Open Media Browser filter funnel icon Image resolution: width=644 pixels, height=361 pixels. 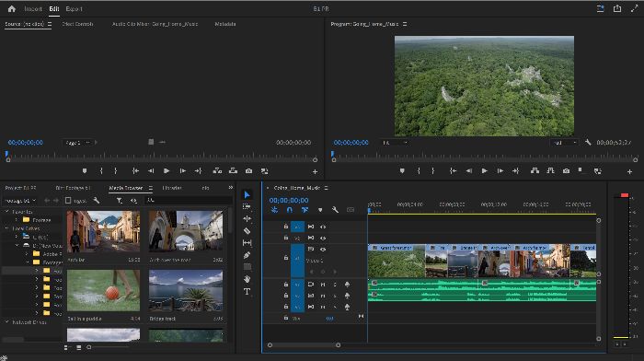pos(119,200)
